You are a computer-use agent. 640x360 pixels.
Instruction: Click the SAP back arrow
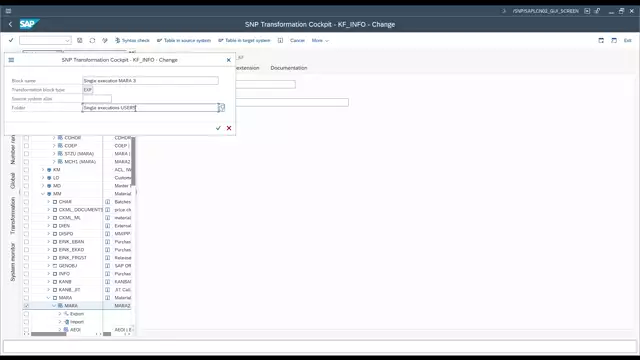[x=10, y=24]
